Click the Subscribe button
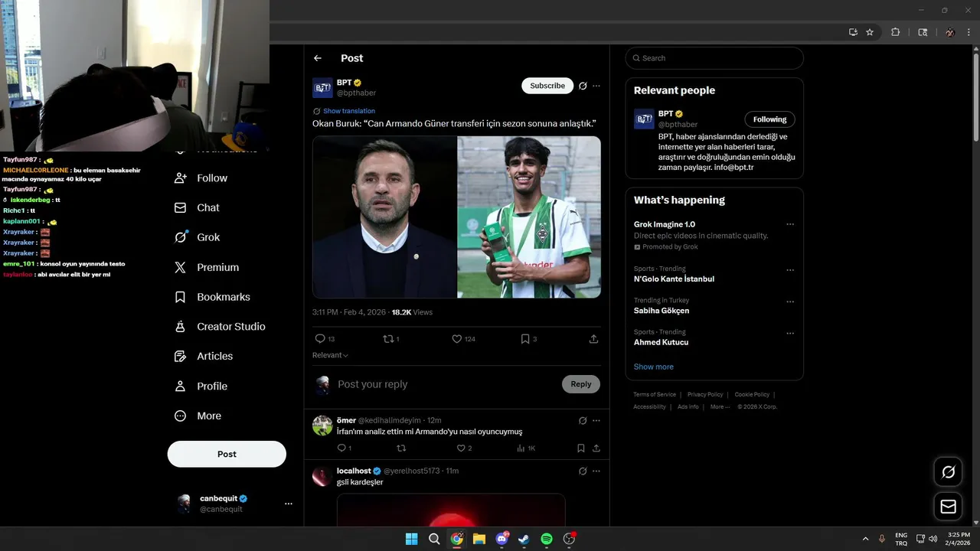Viewport: 980px width, 551px height. click(547, 86)
